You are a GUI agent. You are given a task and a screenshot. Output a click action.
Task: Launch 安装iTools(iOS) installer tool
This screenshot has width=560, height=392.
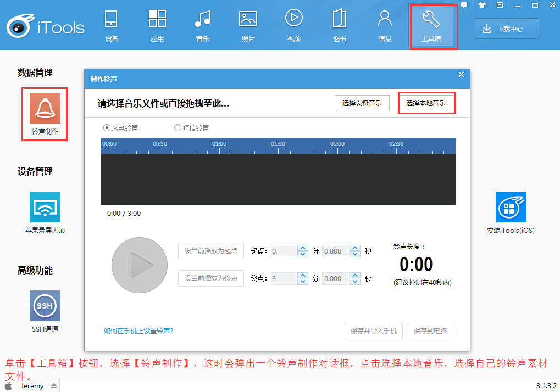[511, 213]
